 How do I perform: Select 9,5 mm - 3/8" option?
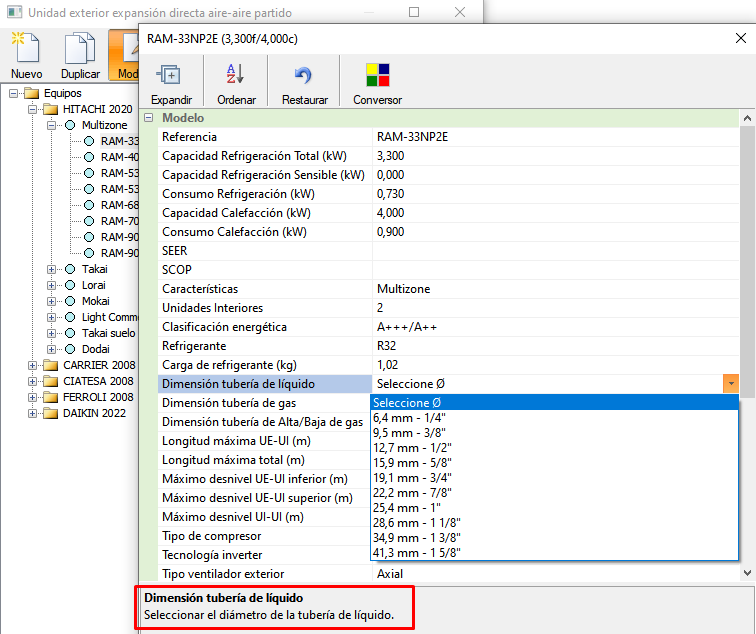[554, 432]
